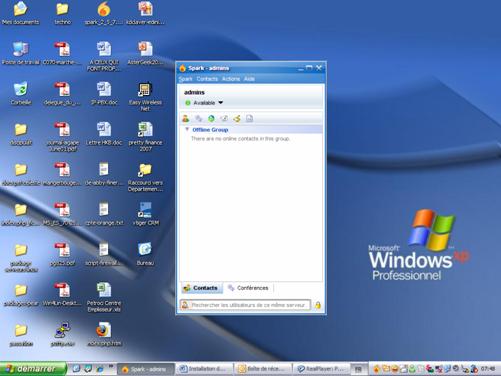Open the Aide menu in Spark
Image resolution: width=501 pixels, height=376 pixels.
point(249,79)
